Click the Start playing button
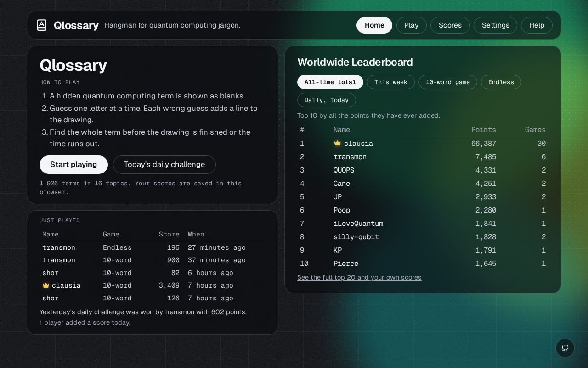Image resolution: width=588 pixels, height=368 pixels. pyautogui.click(x=73, y=165)
